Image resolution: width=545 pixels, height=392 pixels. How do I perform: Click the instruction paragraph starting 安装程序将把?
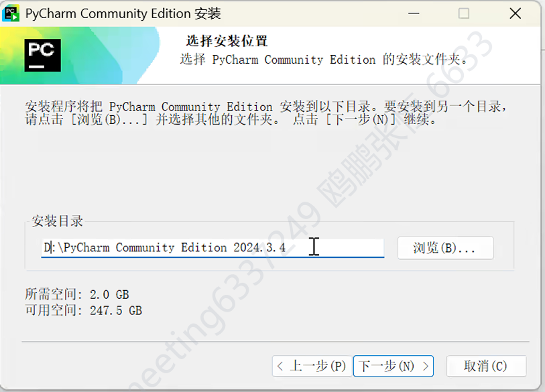266,113
